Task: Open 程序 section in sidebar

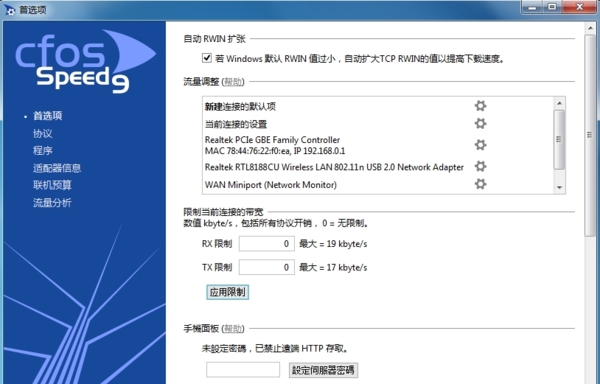Action: [x=42, y=150]
